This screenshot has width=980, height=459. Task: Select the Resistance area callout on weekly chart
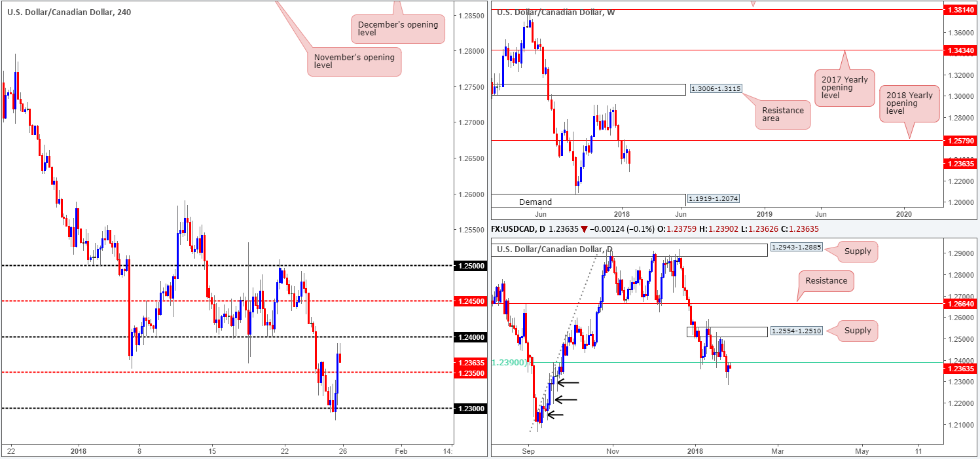pos(782,115)
